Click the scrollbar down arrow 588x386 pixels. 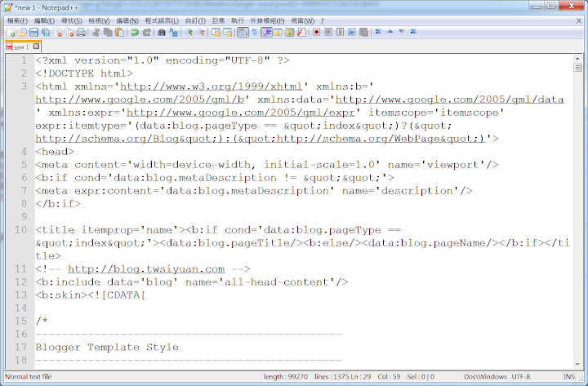coord(577,364)
